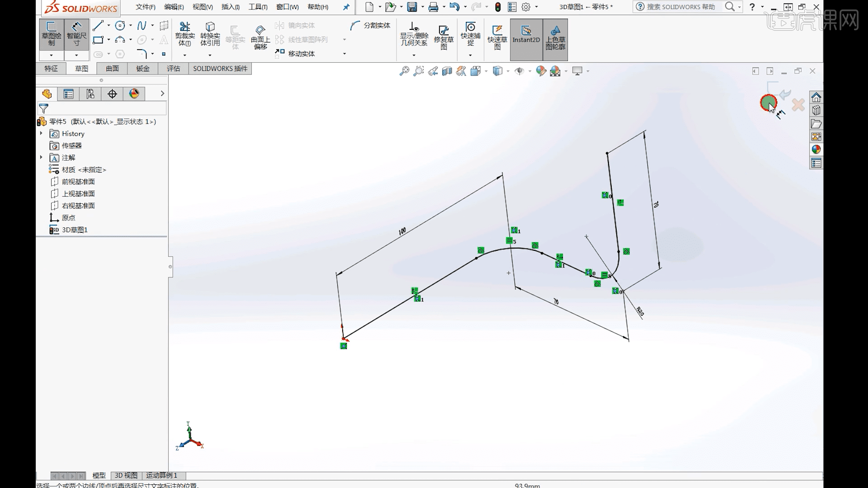The height and width of the screenshot is (488, 868).
Task: Expand the History tree node
Action: tap(41, 133)
